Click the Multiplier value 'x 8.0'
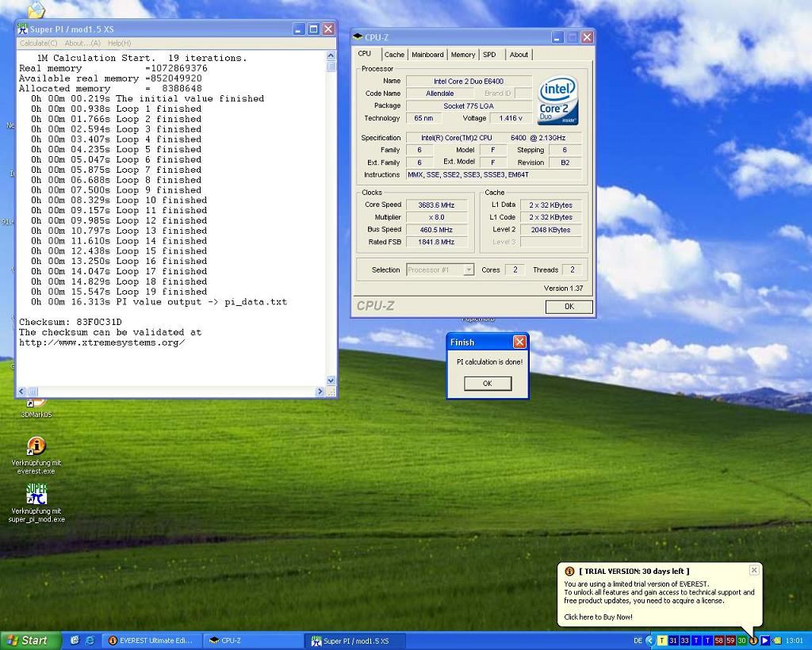The height and width of the screenshot is (650, 812). click(x=437, y=217)
